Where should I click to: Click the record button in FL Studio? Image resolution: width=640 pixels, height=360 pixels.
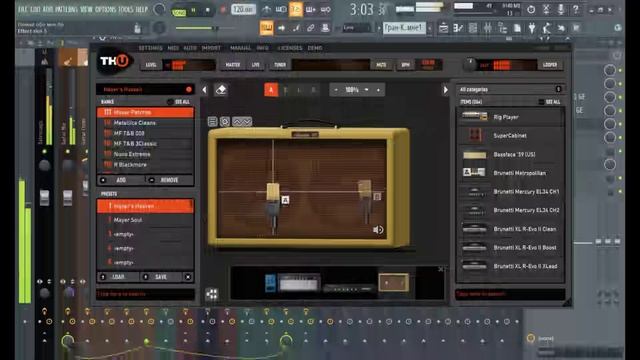click(x=222, y=10)
